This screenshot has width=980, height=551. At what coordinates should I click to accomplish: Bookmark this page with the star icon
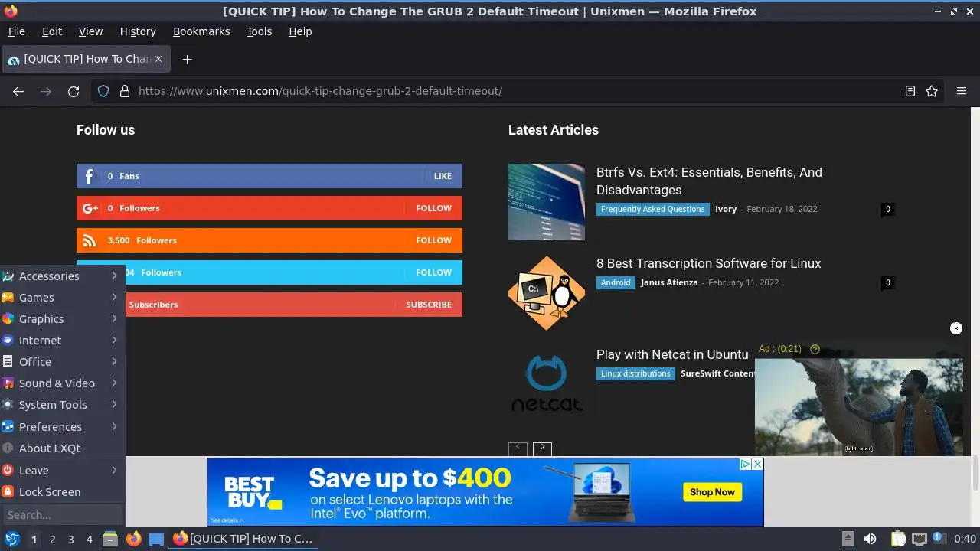point(932,91)
